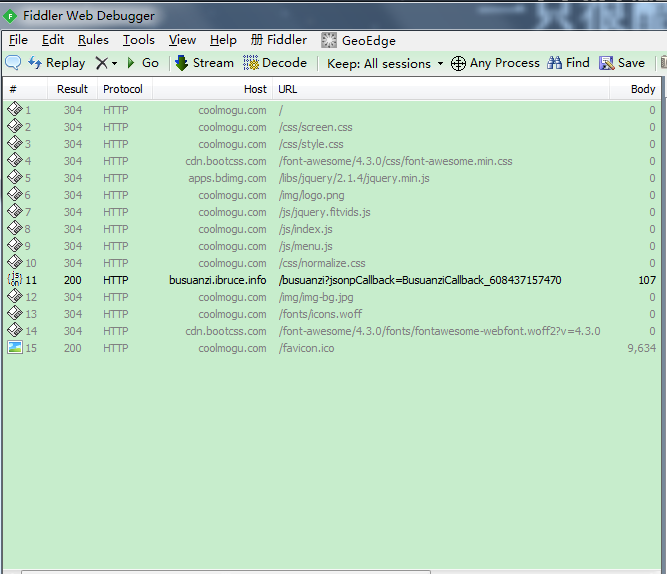Open the Keep: All sessions dropdown

[x=385, y=63]
